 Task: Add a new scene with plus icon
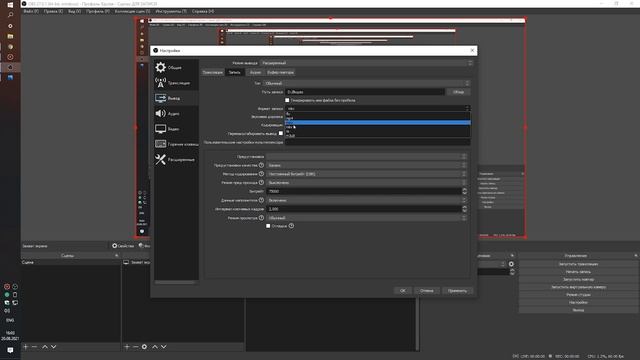(26, 347)
